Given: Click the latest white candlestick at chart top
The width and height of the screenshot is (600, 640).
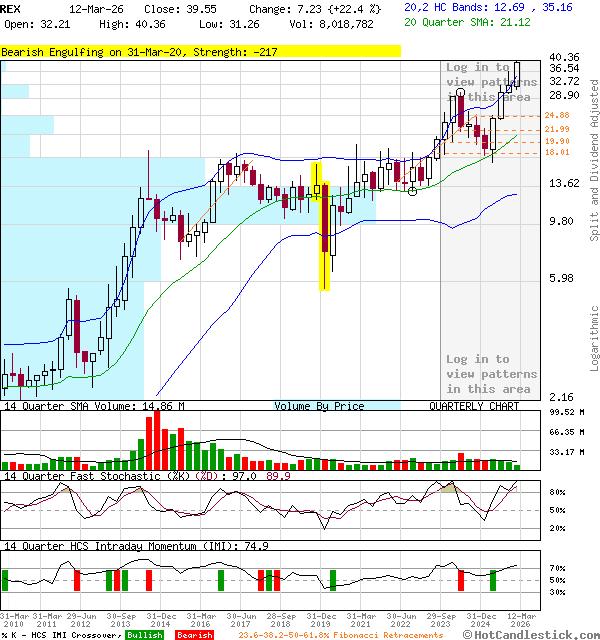Looking at the screenshot, I should tap(517, 74).
